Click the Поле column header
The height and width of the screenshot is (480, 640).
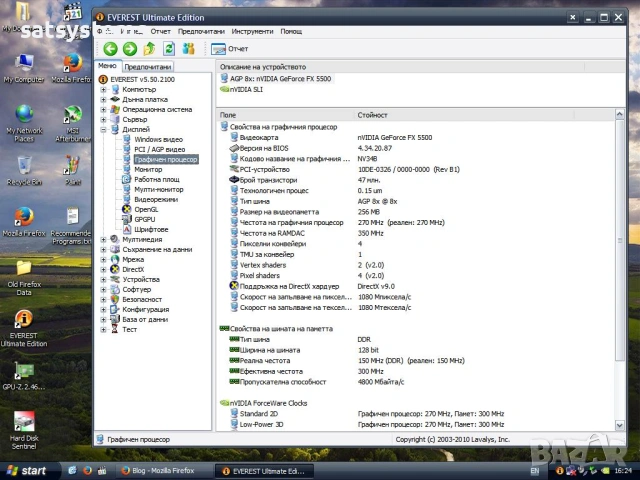pos(285,115)
